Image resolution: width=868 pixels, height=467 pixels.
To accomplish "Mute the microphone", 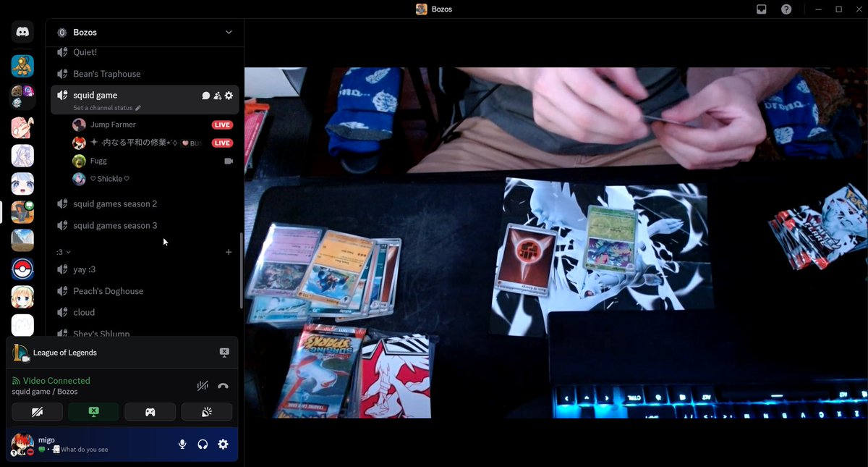I will click(182, 444).
